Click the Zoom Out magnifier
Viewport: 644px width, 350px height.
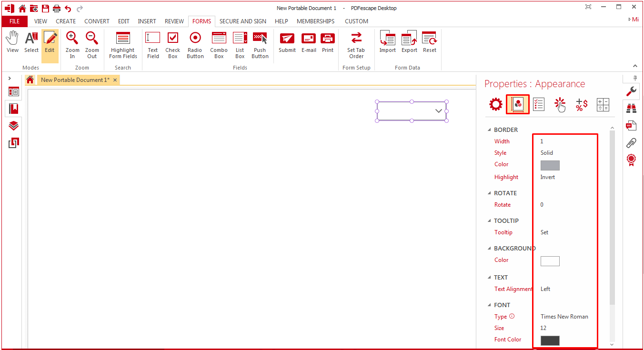[92, 45]
